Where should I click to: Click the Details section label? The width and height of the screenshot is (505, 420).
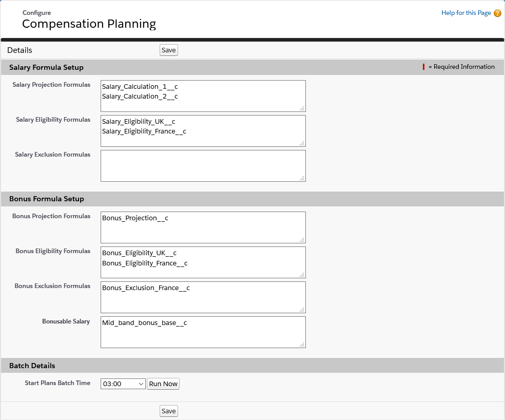point(20,50)
